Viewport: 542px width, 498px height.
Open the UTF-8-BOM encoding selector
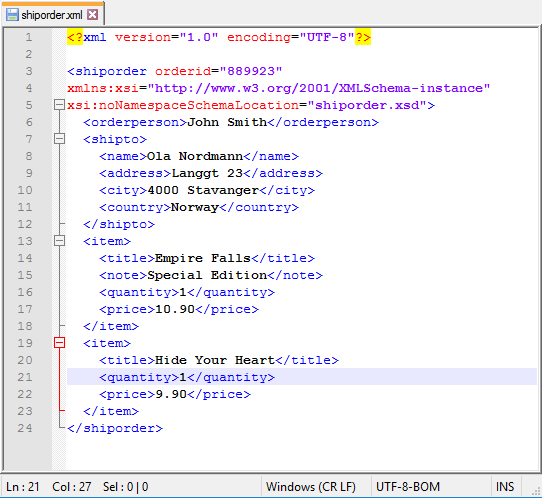(x=408, y=487)
